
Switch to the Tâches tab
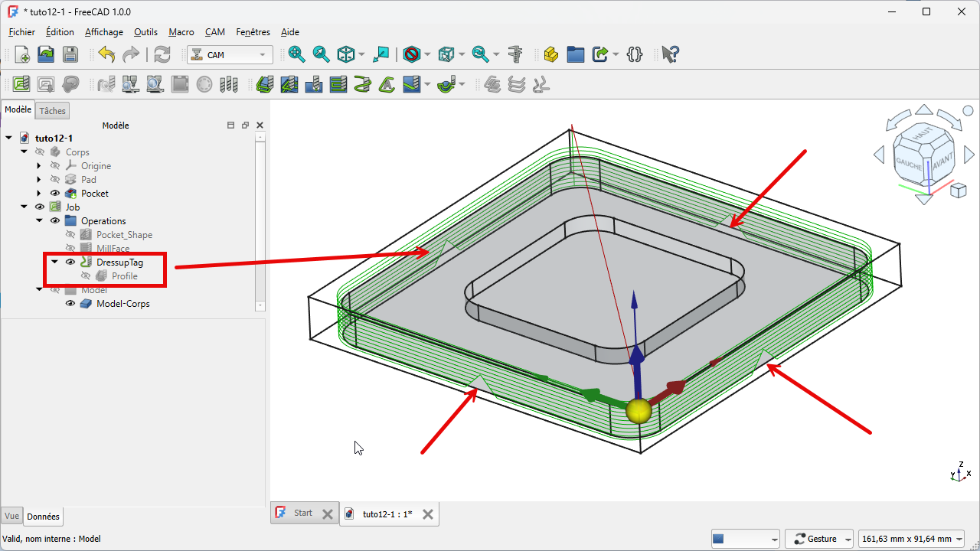(52, 111)
